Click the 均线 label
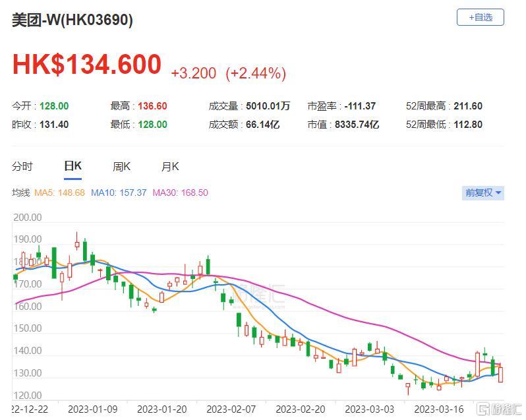 (x=21, y=193)
